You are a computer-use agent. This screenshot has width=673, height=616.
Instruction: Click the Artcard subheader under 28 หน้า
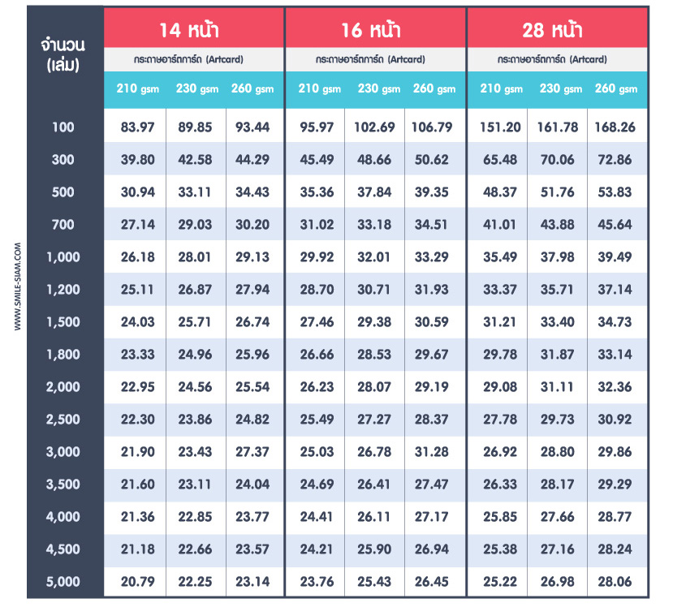(557, 59)
